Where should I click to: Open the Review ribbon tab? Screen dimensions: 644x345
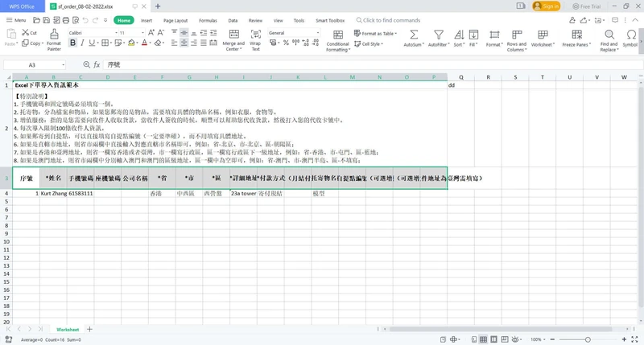click(255, 21)
